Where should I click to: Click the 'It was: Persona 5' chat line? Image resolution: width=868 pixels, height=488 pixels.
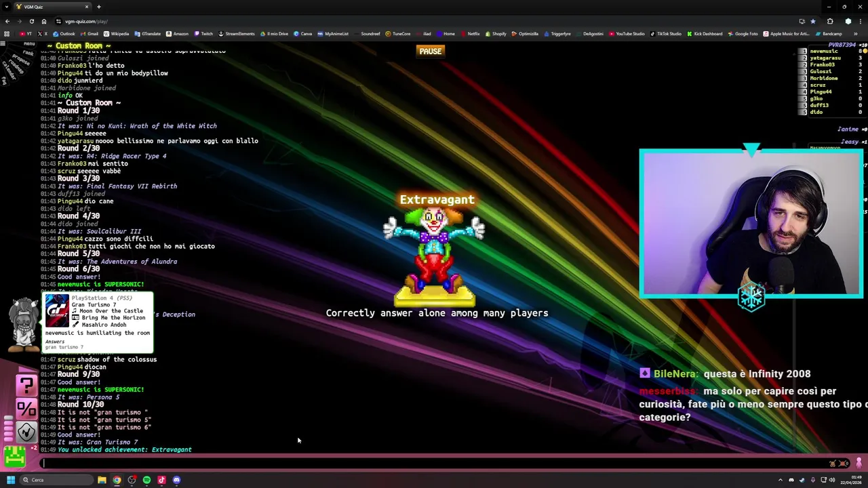point(89,397)
